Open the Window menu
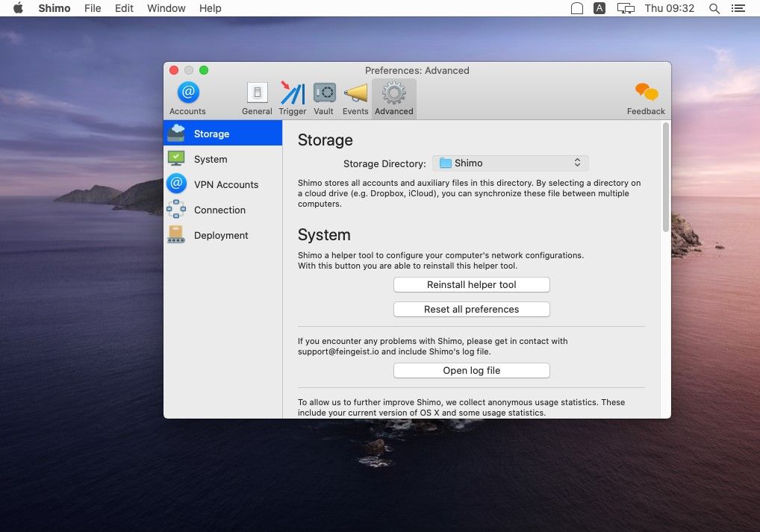 (166, 8)
